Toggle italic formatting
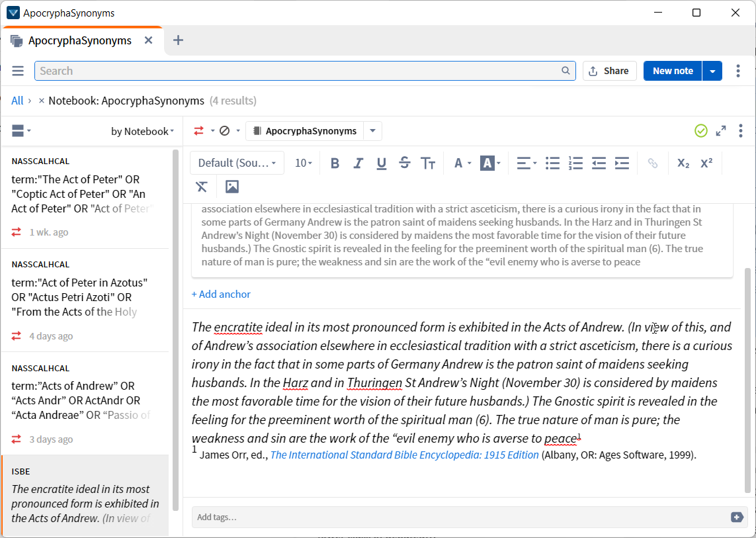756x538 pixels. click(358, 163)
